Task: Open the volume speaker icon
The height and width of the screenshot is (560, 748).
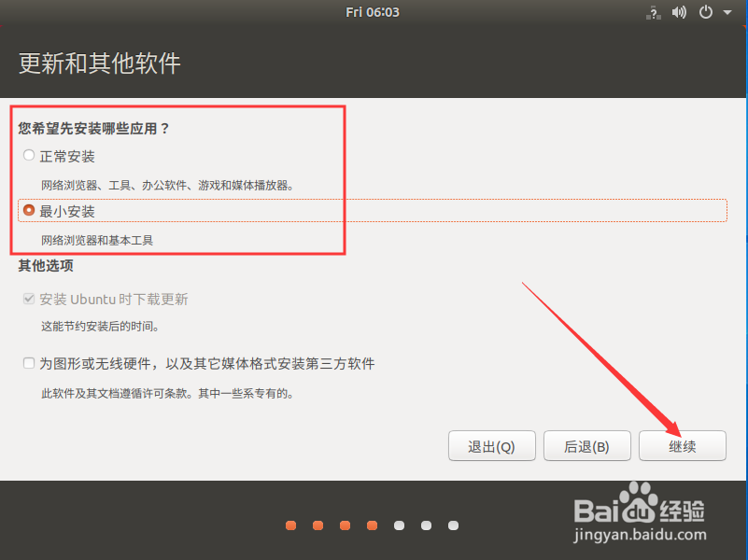Action: point(679,12)
